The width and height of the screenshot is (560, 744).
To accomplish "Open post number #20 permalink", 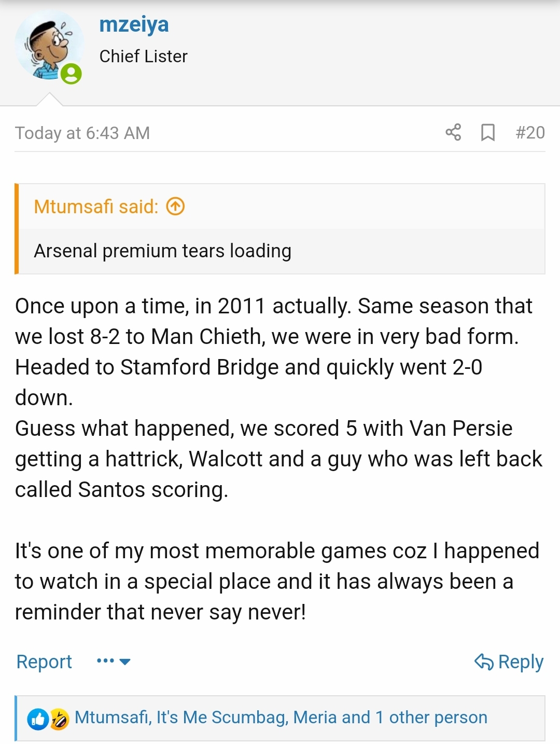I will tap(530, 132).
